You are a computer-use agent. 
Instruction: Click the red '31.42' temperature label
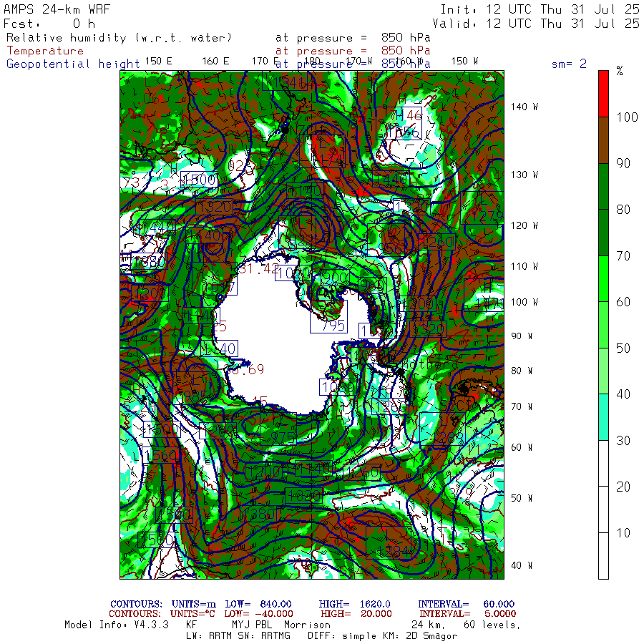(x=259, y=269)
